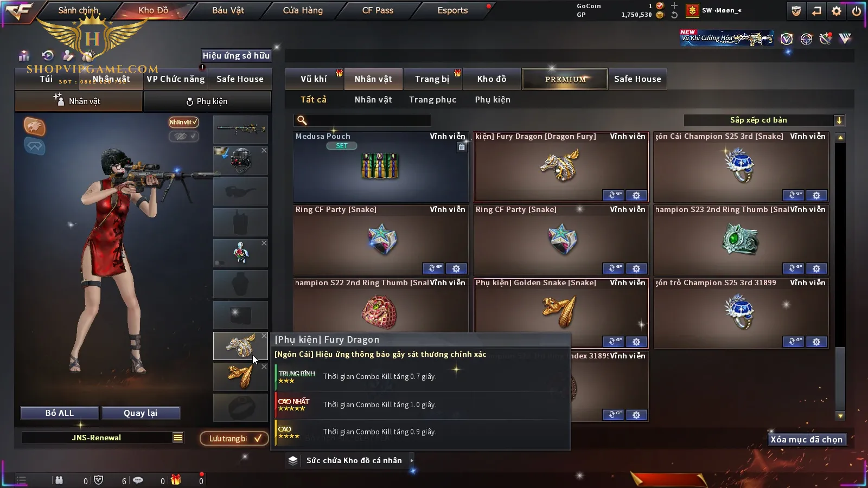Click the power exit icon
Viewport: 868px width, 488px height.
[857, 11]
